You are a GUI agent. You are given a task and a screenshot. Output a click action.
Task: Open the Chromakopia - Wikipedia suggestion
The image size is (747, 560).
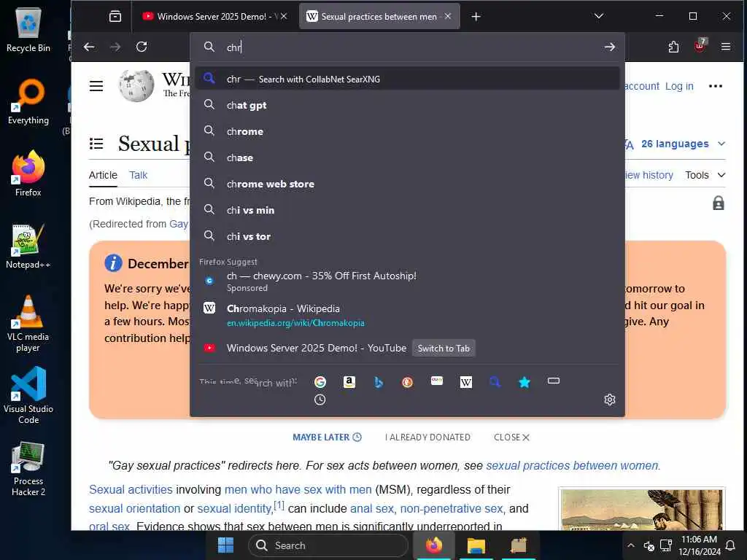point(407,315)
